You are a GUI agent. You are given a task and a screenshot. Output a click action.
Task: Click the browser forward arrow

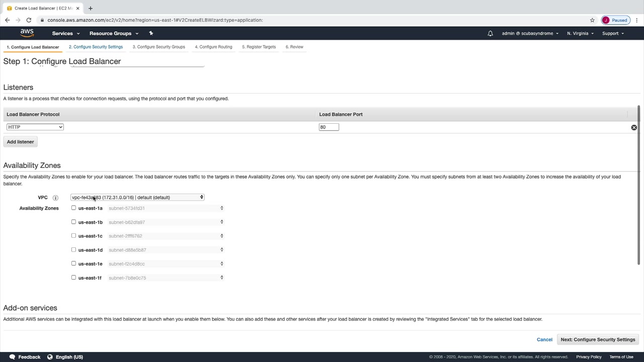pyautogui.click(x=18, y=20)
